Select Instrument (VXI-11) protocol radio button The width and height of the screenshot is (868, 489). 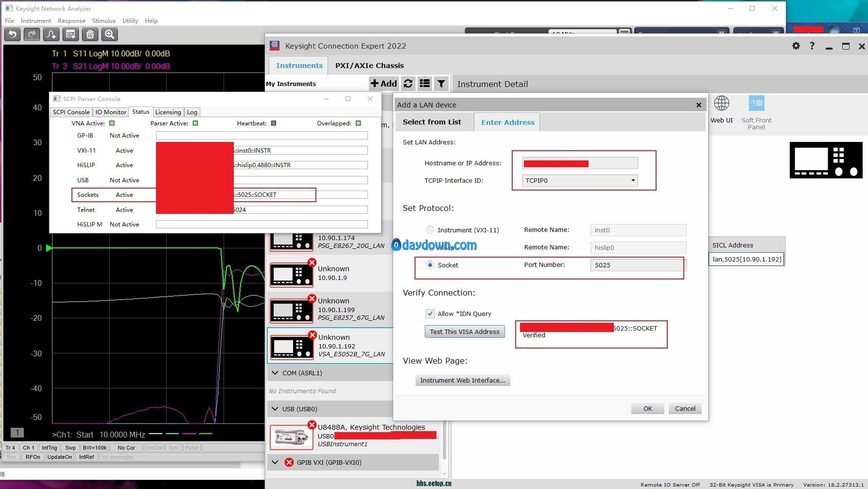coord(430,230)
